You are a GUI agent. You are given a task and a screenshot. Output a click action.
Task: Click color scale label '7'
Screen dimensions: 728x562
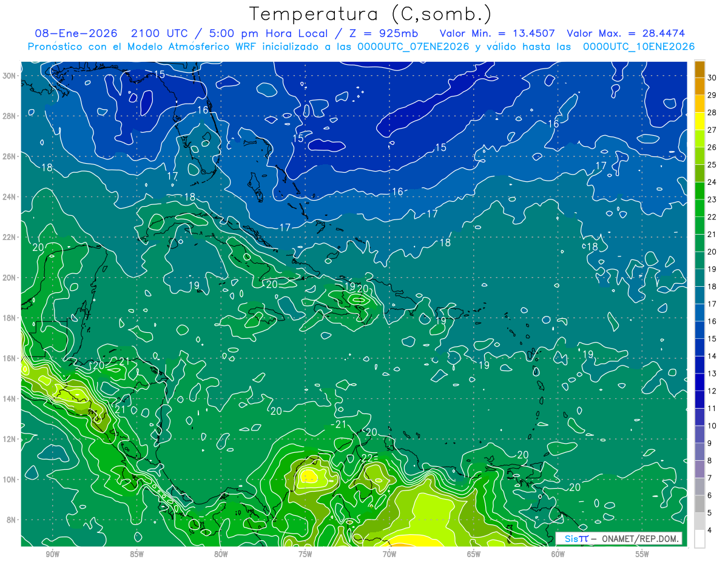pos(710,478)
